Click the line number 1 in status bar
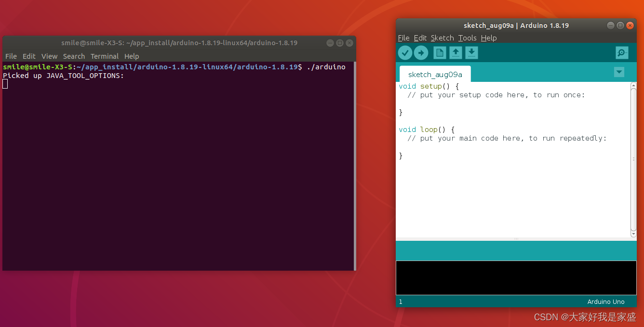644x327 pixels. click(x=401, y=302)
